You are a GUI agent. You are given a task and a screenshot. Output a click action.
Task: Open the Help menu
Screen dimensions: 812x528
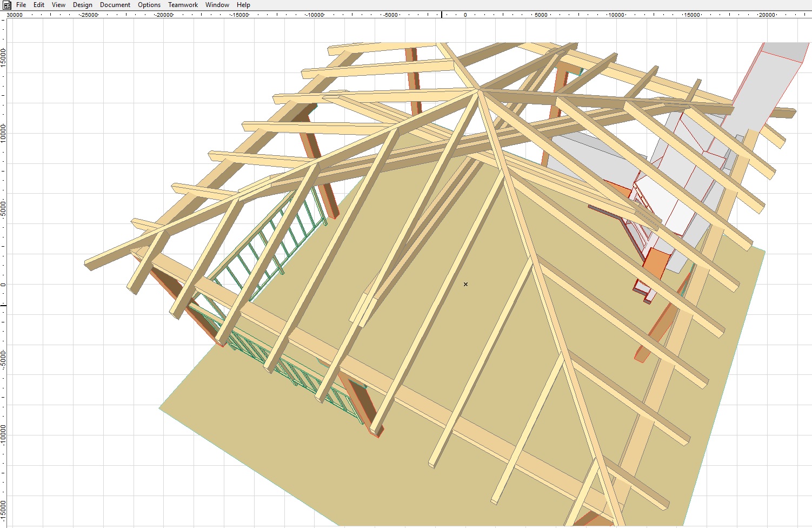click(243, 5)
